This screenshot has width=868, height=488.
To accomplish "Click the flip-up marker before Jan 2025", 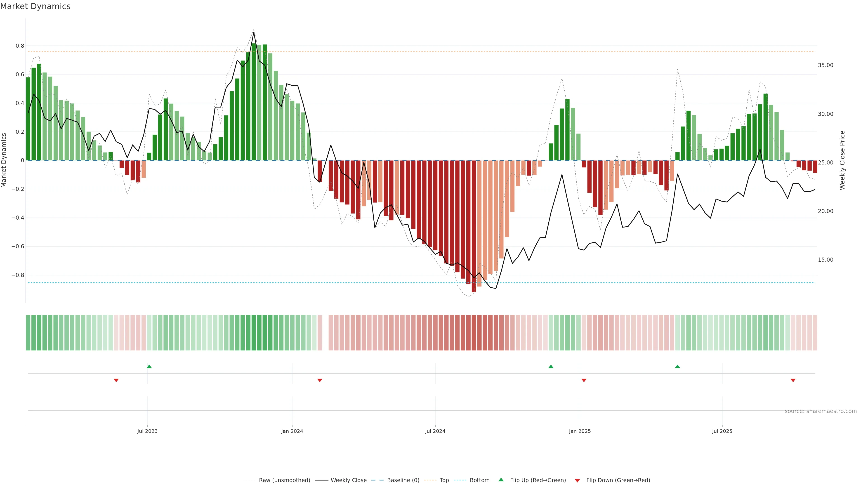I will (x=551, y=366).
